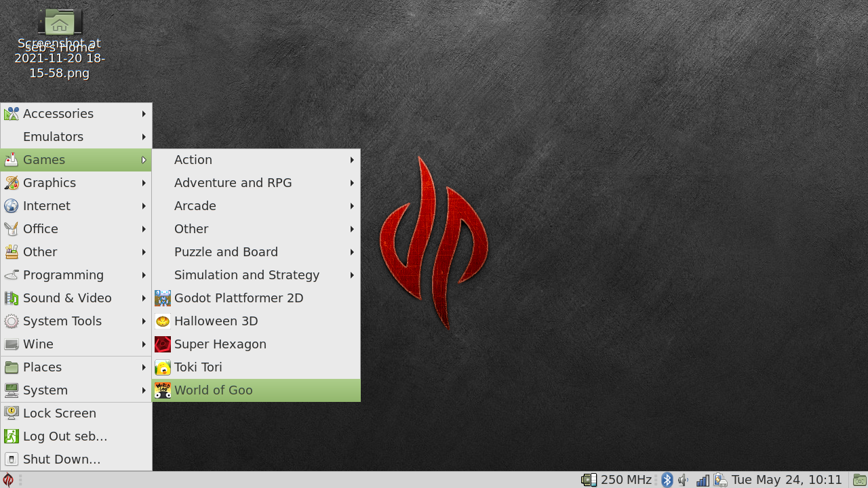Open the volume control tray icon
This screenshot has height=488, width=868.
pyautogui.click(x=684, y=480)
